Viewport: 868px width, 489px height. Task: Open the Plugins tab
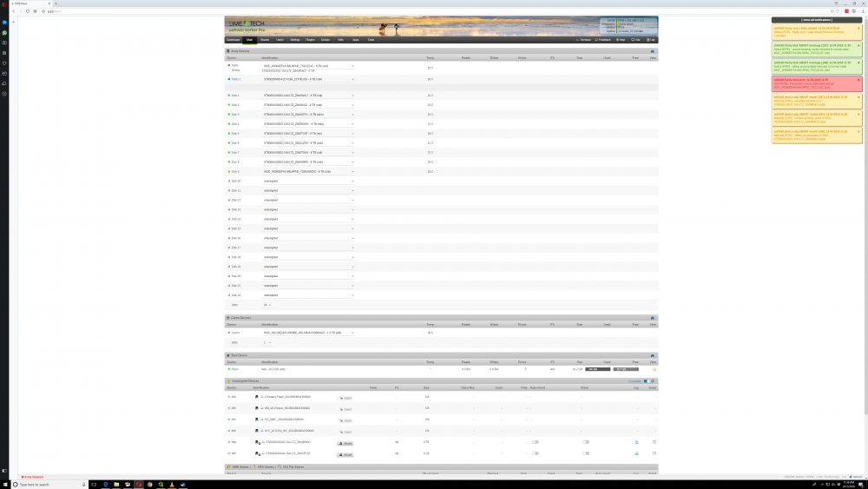tap(310, 40)
